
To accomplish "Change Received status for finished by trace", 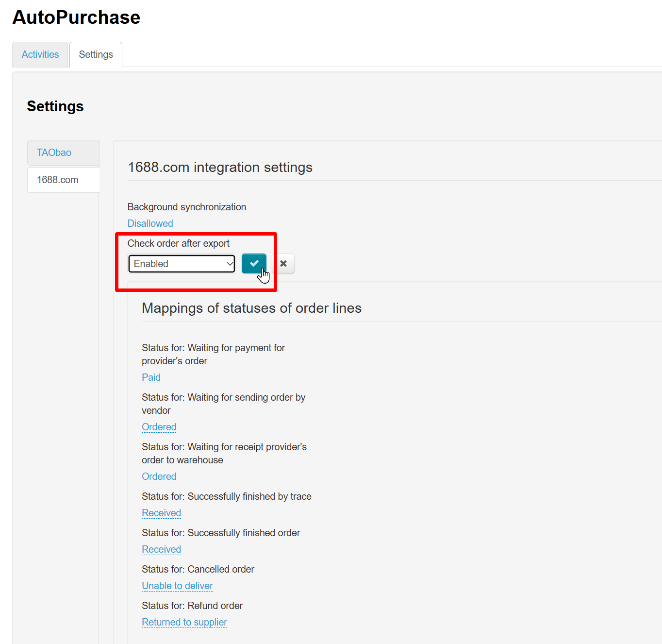I will click(161, 513).
